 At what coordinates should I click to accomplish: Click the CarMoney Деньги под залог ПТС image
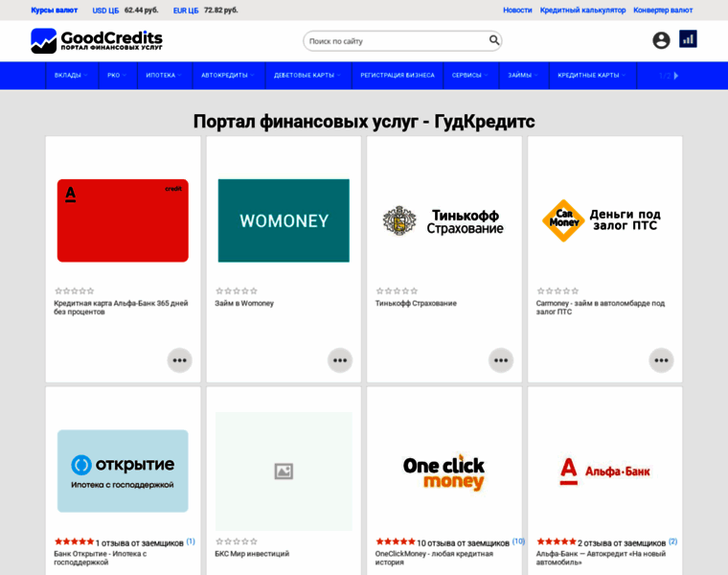[x=603, y=220]
